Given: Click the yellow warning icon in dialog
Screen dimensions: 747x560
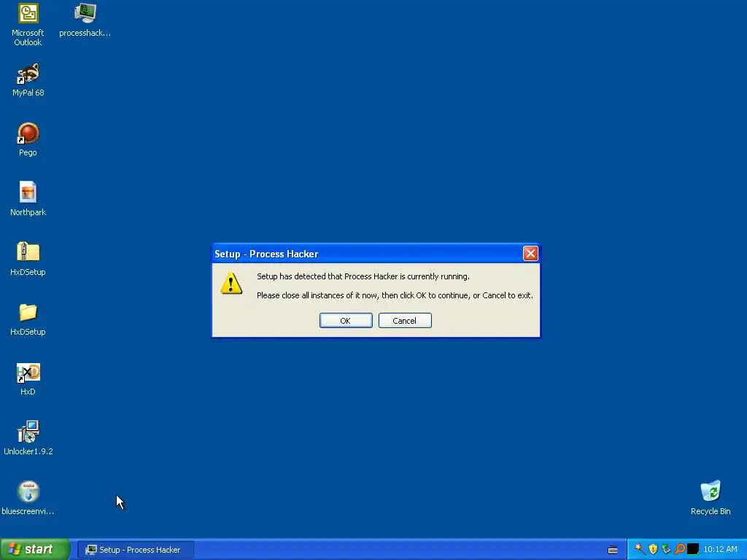Looking at the screenshot, I should [231, 284].
